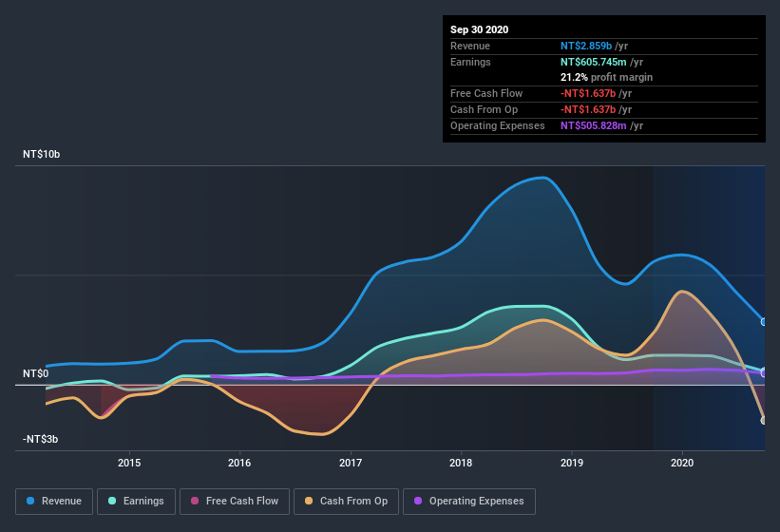Click the Free Cash Flow tooltip row label
Image resolution: width=780 pixels, height=532 pixels.
pyautogui.click(x=486, y=93)
